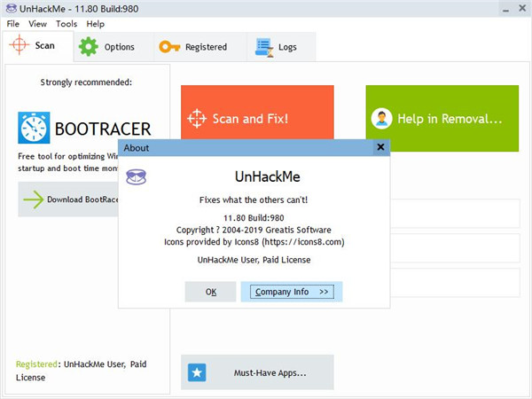Click the Greatis Software copyright line

pos(254,230)
